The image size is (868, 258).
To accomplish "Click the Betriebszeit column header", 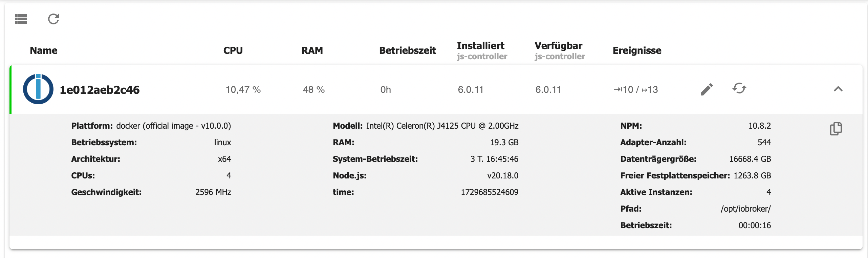I will (407, 50).
